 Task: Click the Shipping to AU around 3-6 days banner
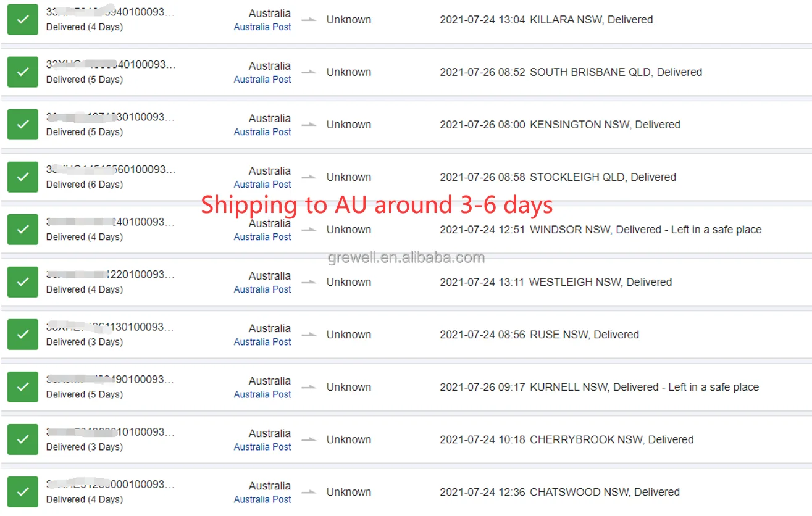click(x=377, y=204)
